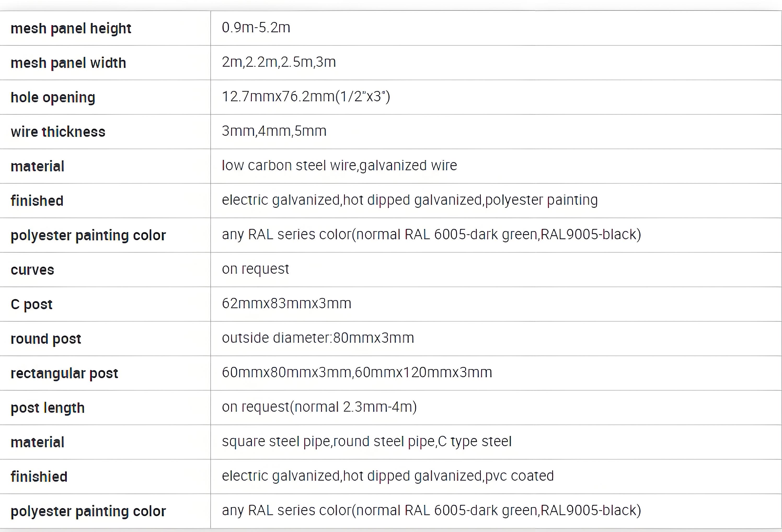782x532 pixels.
Task: Select the "0.9m-5.2m" value cell
Action: pos(256,28)
